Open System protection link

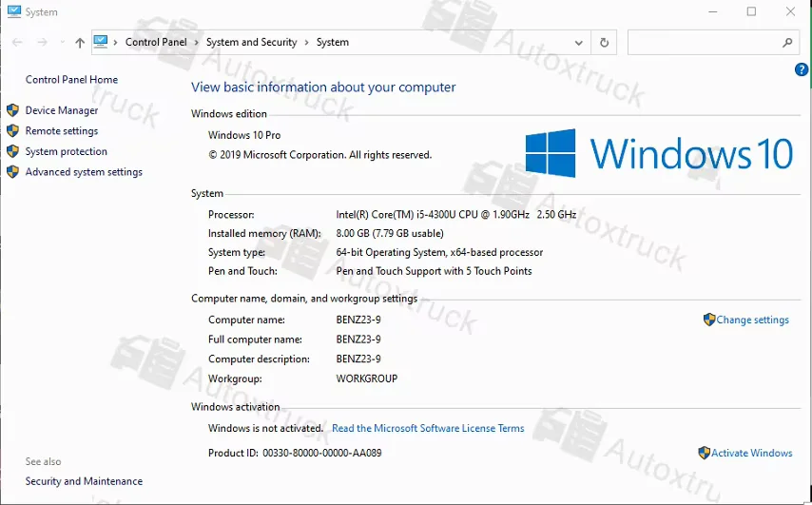tap(67, 151)
